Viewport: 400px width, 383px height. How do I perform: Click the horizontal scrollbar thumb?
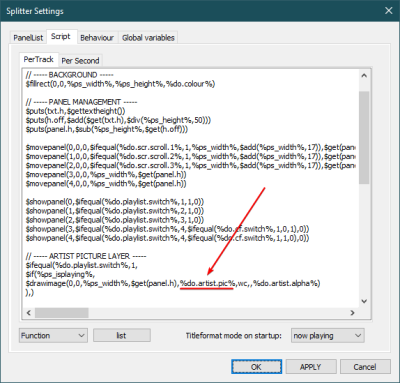[x=62, y=313]
